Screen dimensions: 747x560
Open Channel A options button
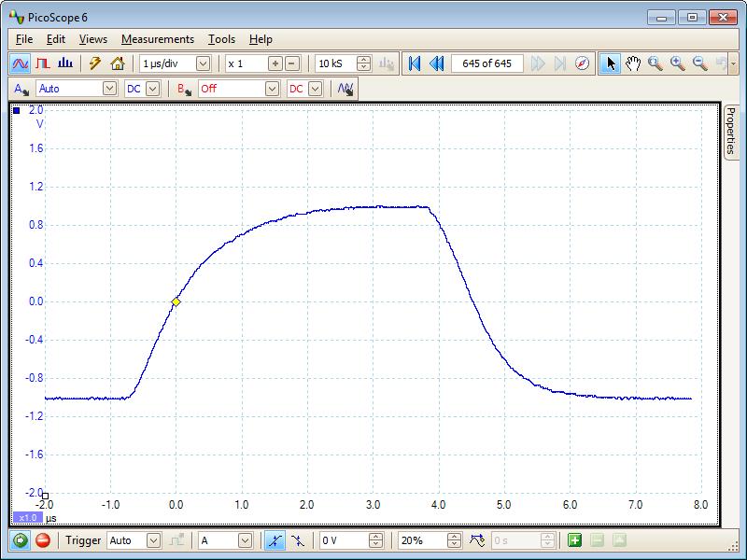(21, 89)
